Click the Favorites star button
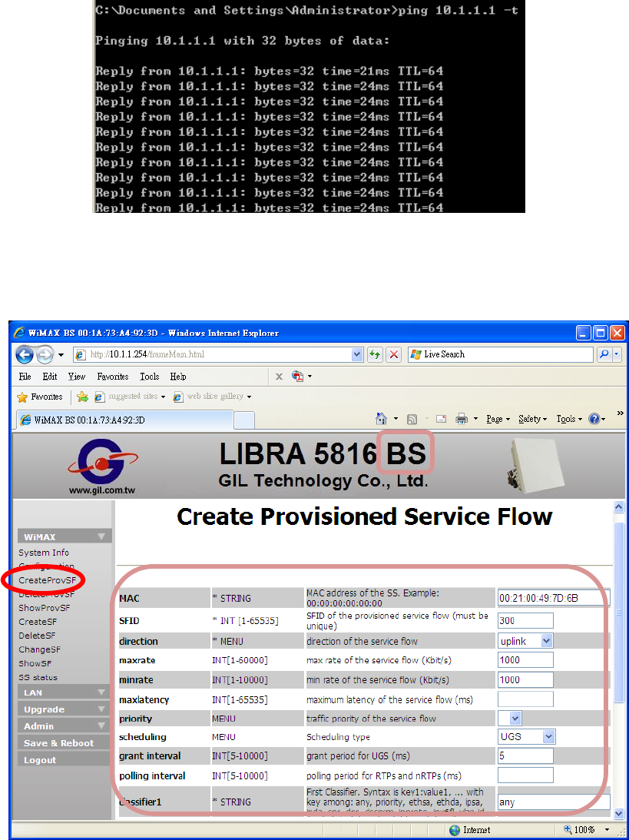The image size is (629, 840). (40, 397)
